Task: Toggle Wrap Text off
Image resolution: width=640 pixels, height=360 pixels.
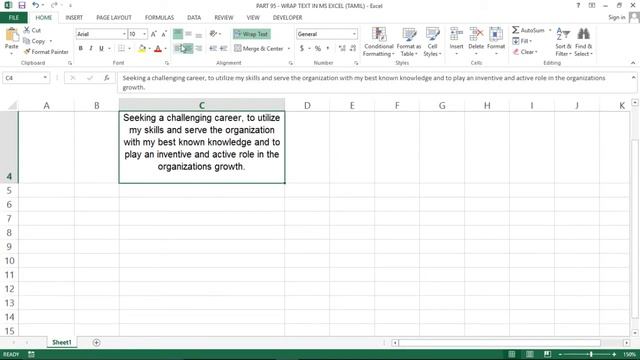Action: (251, 34)
